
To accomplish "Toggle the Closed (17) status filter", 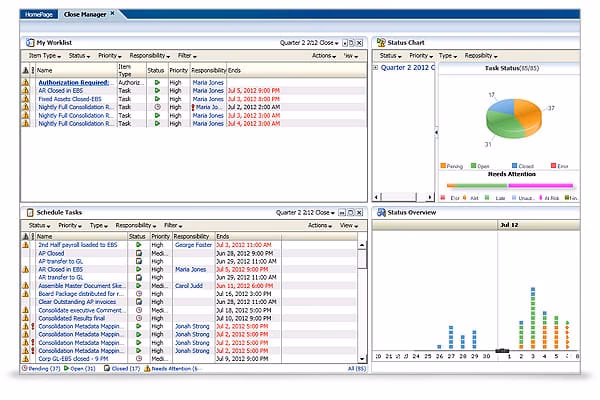I will click(x=120, y=368).
